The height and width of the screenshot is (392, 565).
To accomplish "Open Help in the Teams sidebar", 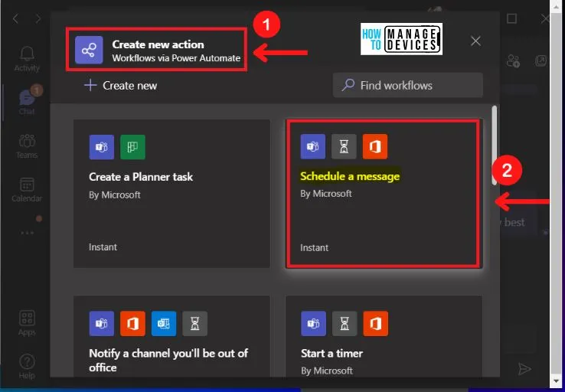I will [x=27, y=367].
